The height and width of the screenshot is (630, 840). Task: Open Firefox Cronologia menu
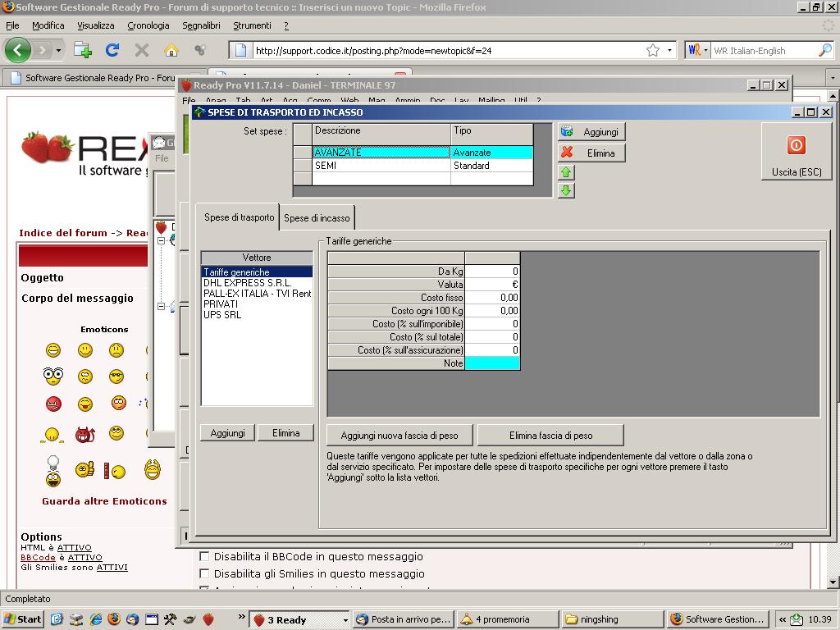coord(148,25)
